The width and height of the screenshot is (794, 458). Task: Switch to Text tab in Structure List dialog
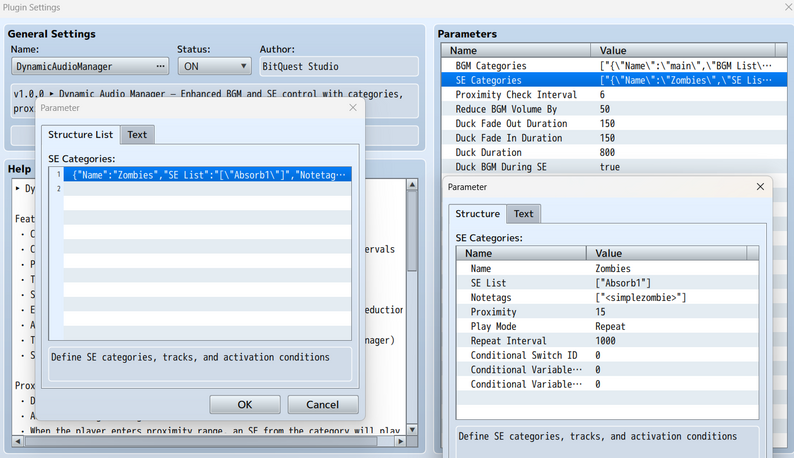[137, 135]
